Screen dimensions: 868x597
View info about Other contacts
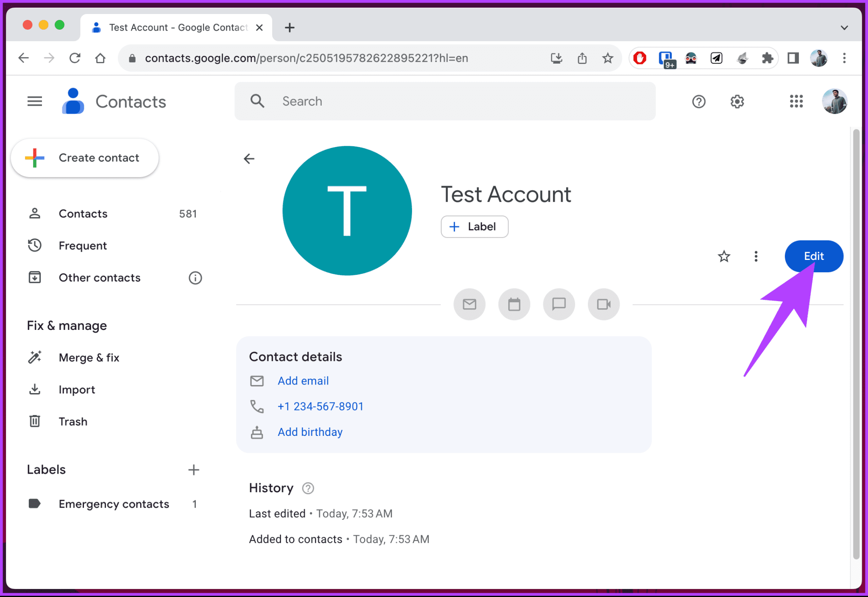[195, 278]
